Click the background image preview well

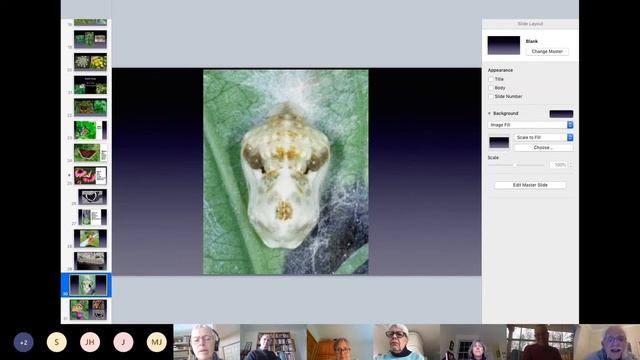click(499, 142)
